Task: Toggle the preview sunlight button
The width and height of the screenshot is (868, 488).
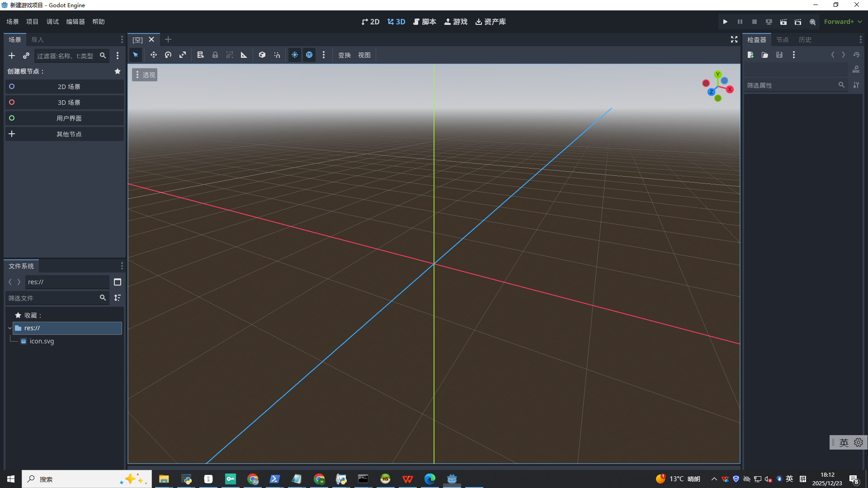Action: click(x=295, y=55)
